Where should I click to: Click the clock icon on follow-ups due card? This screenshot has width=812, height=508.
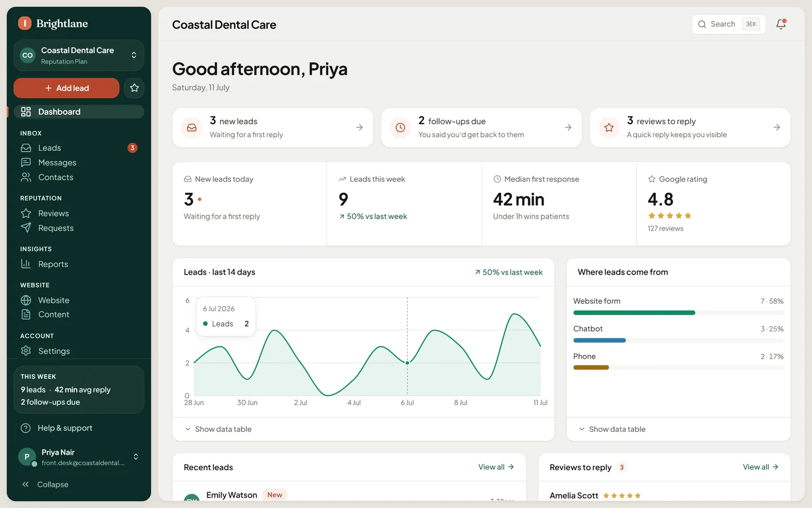400,127
